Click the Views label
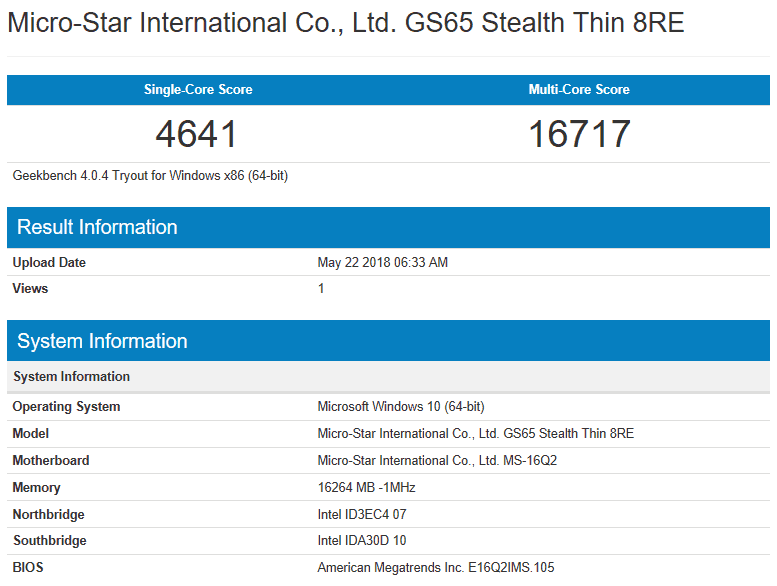Image resolution: width=777 pixels, height=586 pixels. click(x=30, y=289)
